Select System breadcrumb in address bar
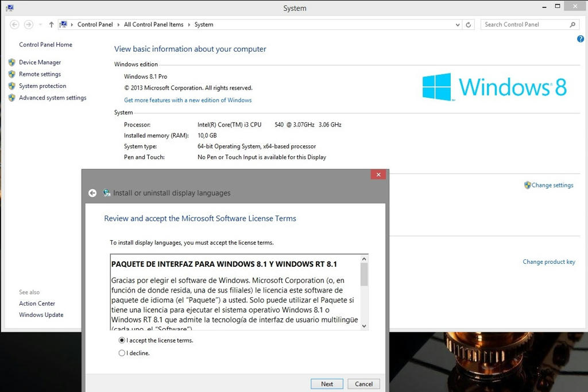This screenshot has height=392, width=588. pos(204,24)
